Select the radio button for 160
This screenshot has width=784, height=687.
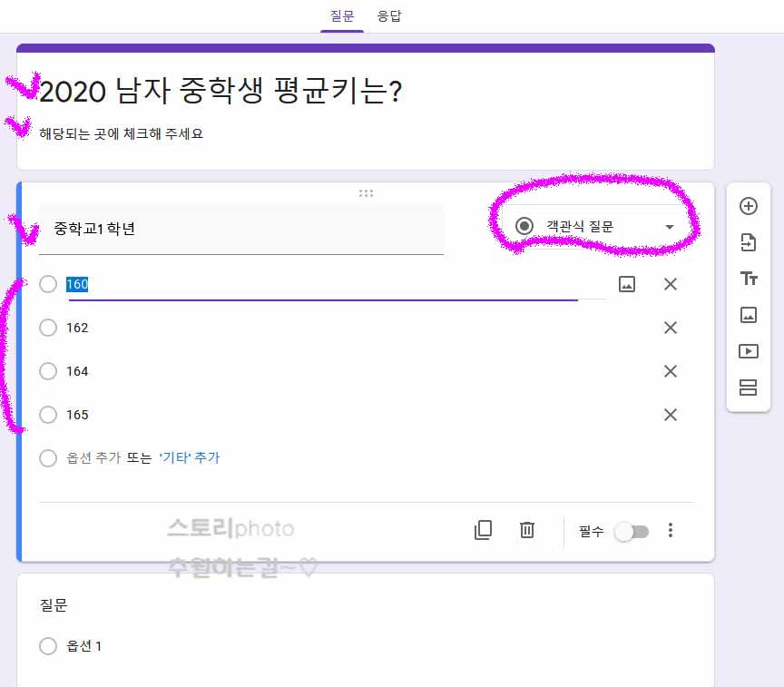[48, 284]
